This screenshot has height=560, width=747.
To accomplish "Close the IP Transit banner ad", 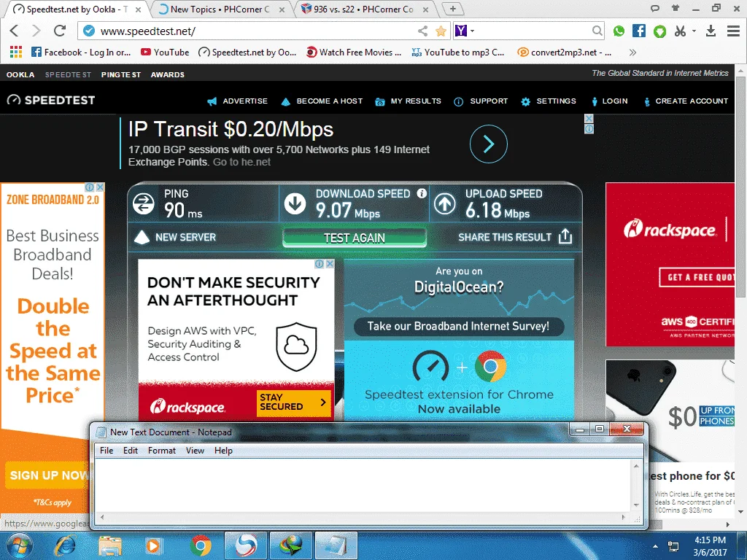I will (589, 119).
